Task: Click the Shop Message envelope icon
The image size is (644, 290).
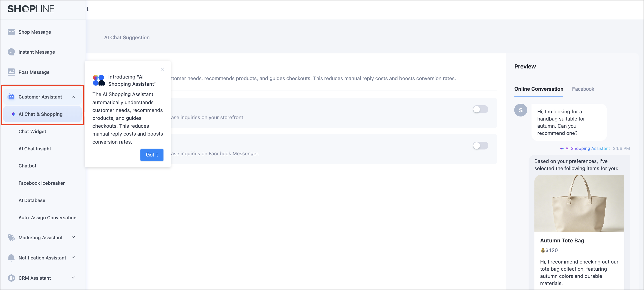Action: coord(11,32)
